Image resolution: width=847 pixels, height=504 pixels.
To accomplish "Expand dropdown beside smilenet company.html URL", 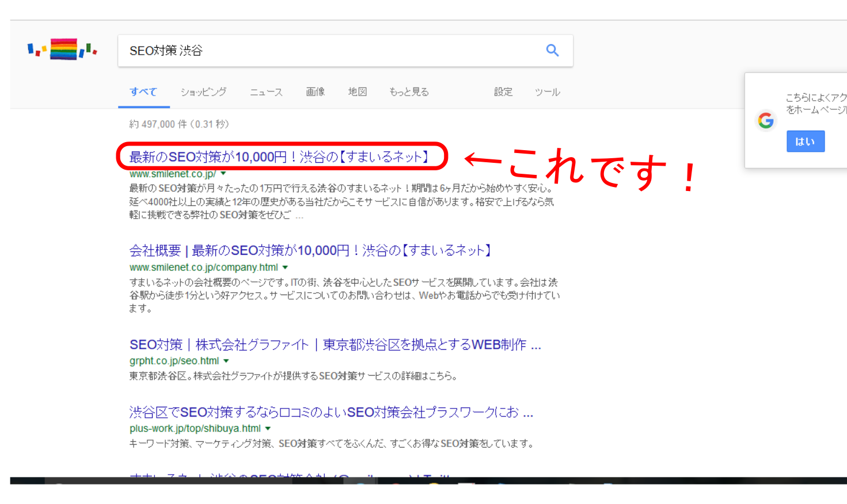I will tap(285, 268).
